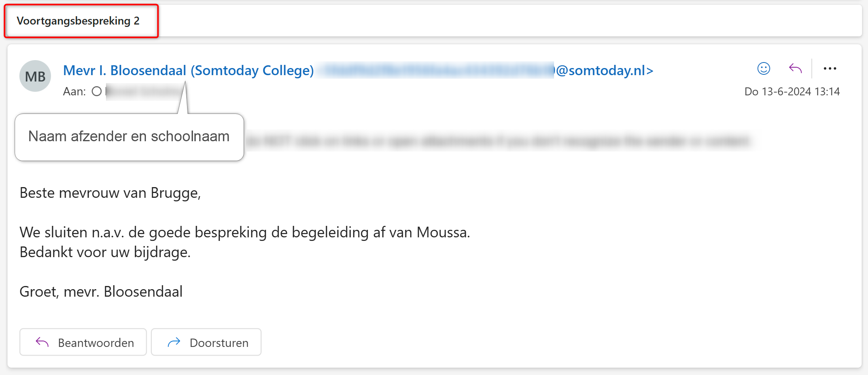
Task: Click the date Do 13-6-2024 13:14
Action: 792,91
